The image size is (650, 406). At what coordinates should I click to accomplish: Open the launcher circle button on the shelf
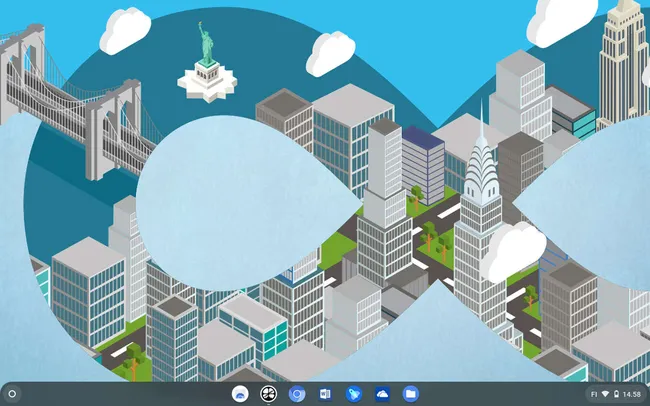(x=12, y=394)
